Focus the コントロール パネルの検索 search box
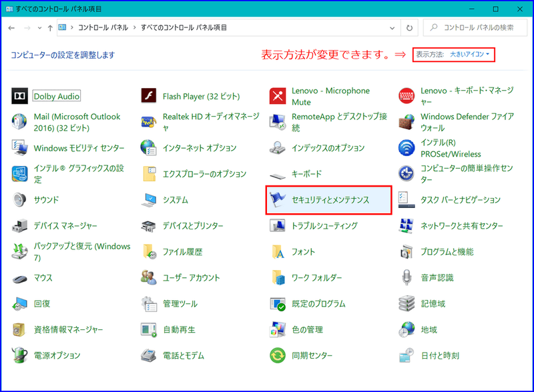The height and width of the screenshot is (392, 534). coord(475,27)
